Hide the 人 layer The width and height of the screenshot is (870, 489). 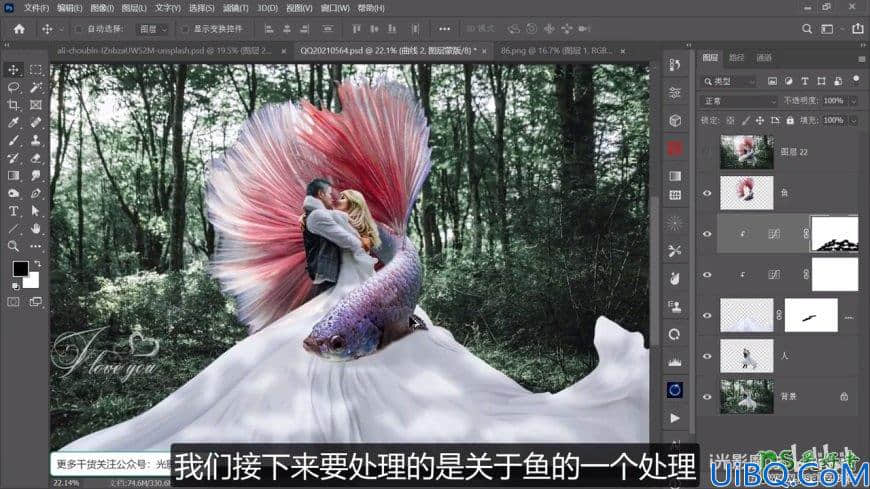[x=707, y=356]
